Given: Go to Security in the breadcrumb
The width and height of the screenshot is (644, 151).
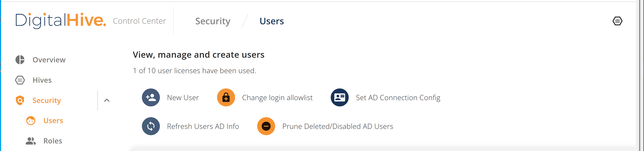Looking at the screenshot, I should click(213, 21).
